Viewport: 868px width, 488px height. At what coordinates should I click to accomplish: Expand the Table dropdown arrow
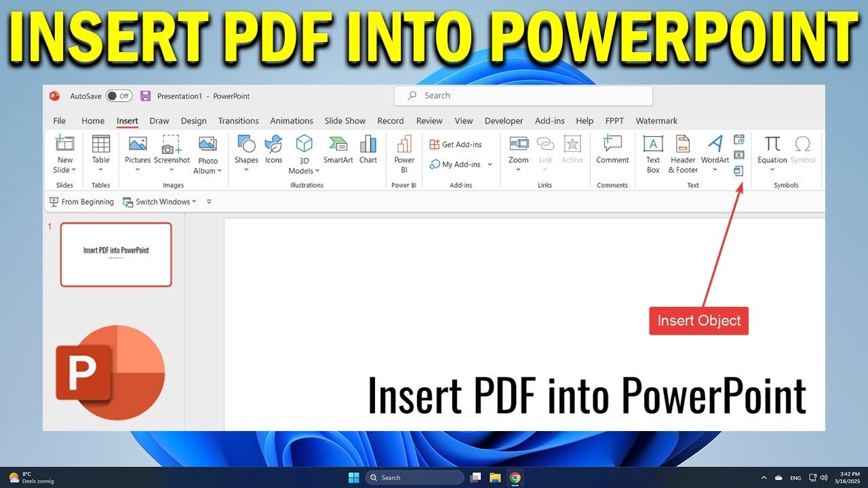(100, 170)
